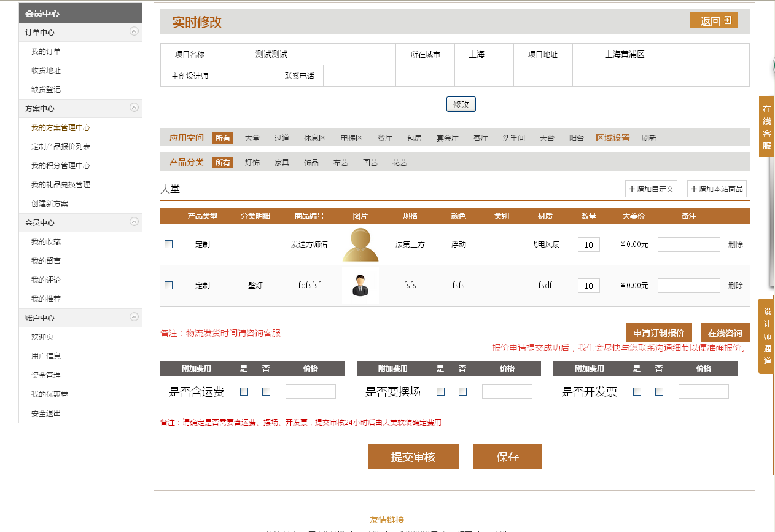
Task: Click 增加自定义 plus button
Action: (x=651, y=189)
